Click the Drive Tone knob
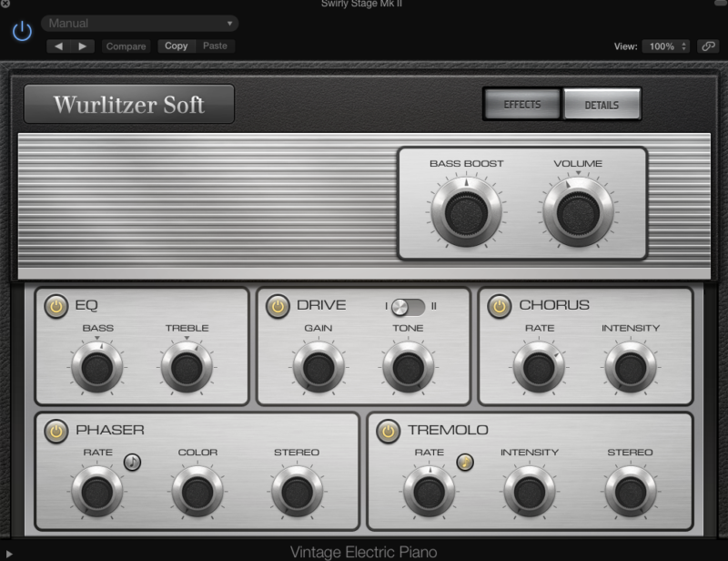The height and width of the screenshot is (561, 728). [x=408, y=368]
